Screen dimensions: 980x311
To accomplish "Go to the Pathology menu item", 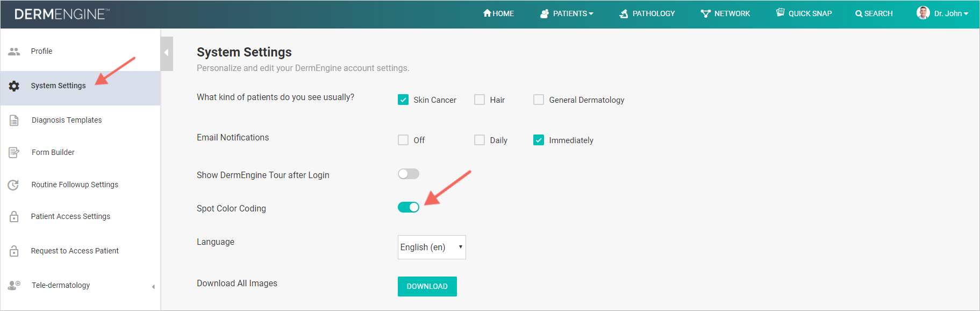I will pos(647,13).
